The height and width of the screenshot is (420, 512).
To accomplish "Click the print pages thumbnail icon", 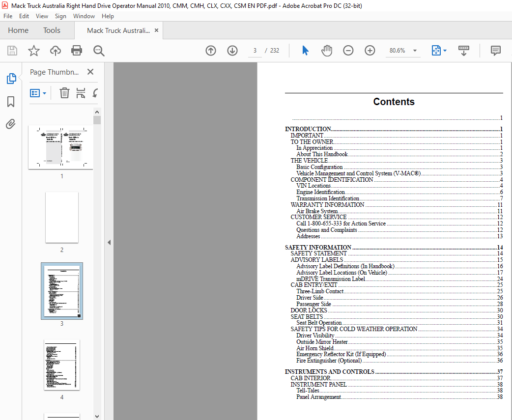I will [x=81, y=93].
